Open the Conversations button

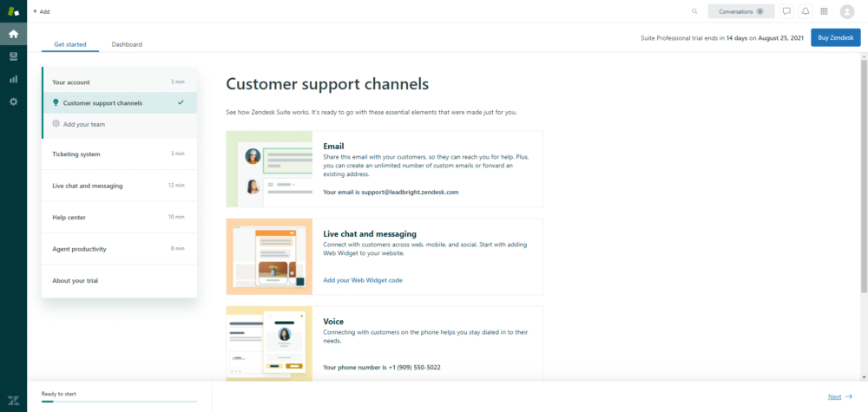click(741, 11)
